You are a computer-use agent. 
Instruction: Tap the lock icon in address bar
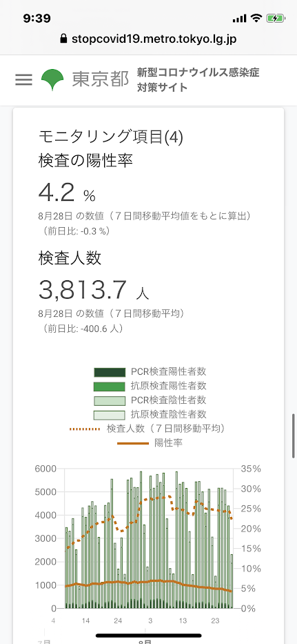tap(63, 39)
